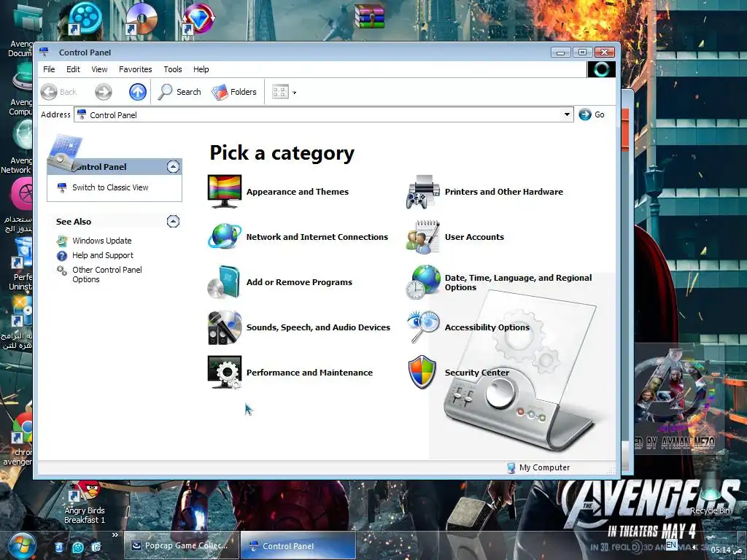The width and height of the screenshot is (747, 560).
Task: Click the Switch to Classic View icon
Action: [62, 187]
